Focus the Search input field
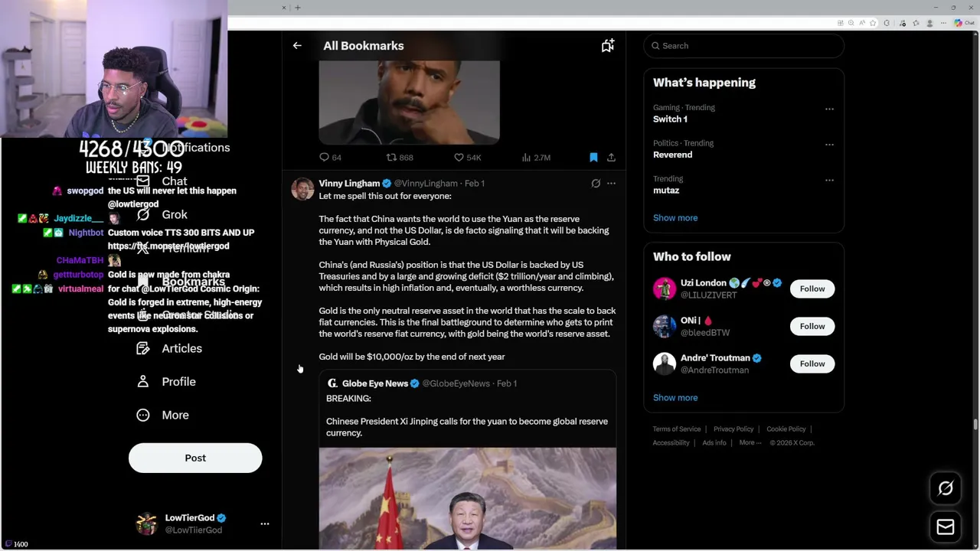Screen dimensions: 980x551 coord(743,46)
